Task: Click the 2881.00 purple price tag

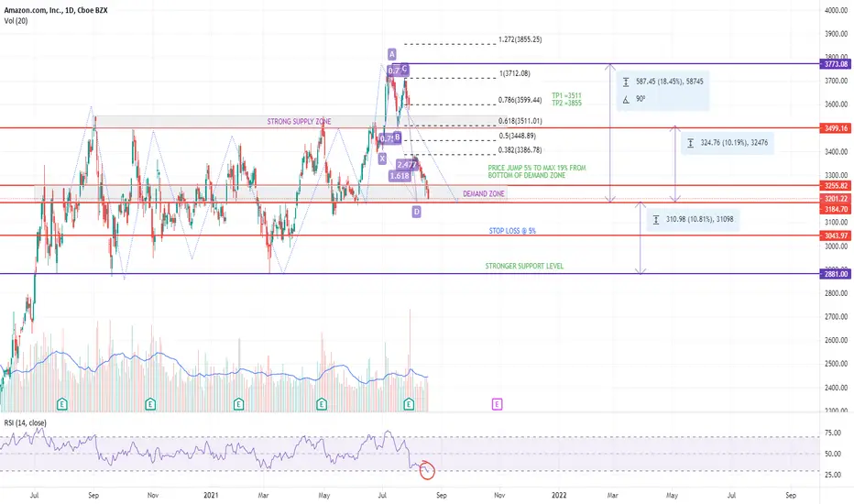Action: point(836,274)
